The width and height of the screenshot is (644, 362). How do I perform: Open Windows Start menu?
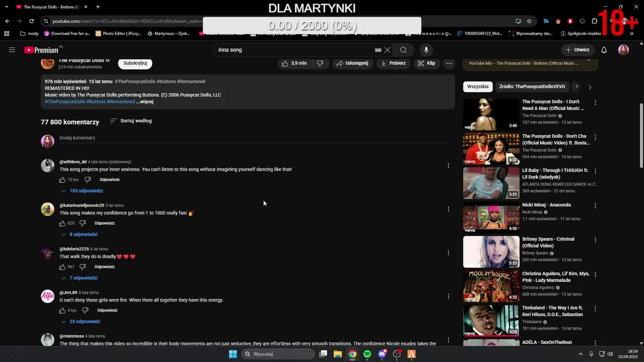(233, 354)
